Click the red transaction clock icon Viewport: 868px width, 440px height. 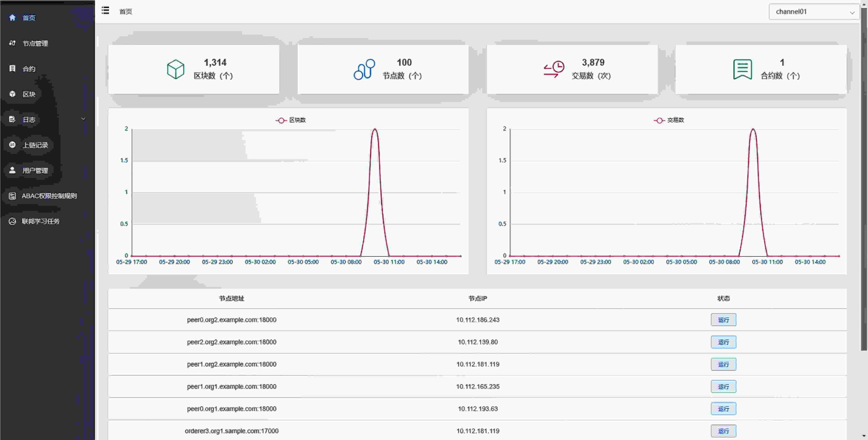pyautogui.click(x=554, y=69)
